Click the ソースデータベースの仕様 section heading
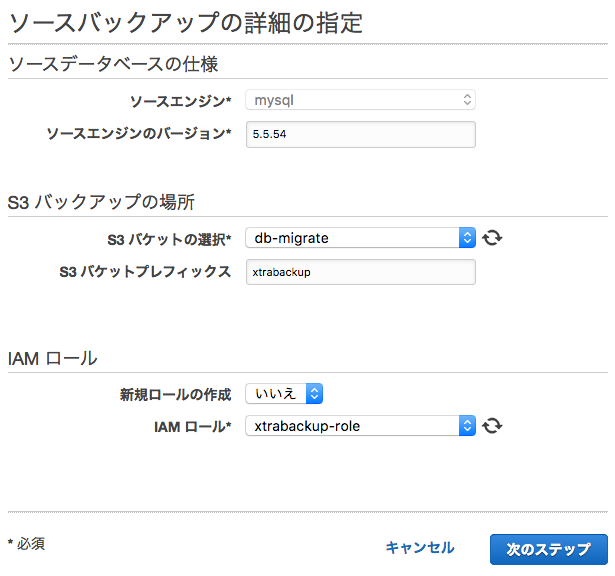Screen dimensions: 615x576 tap(113, 64)
